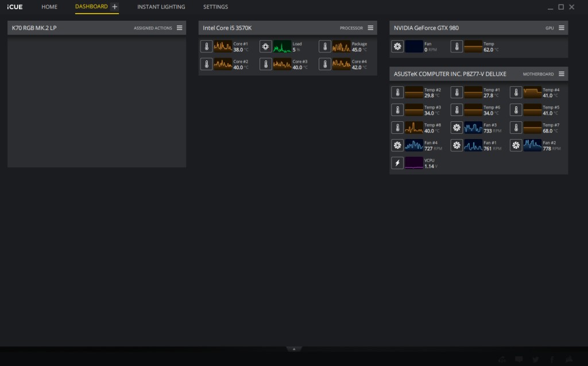588x366 pixels.
Task: Add a new dashboard with plus icon
Action: point(115,7)
